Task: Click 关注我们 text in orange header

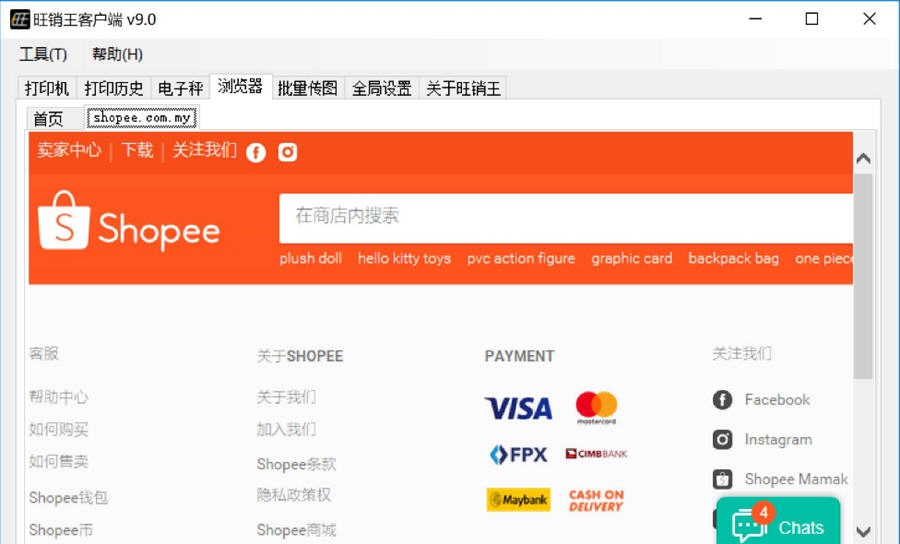Action: click(204, 150)
